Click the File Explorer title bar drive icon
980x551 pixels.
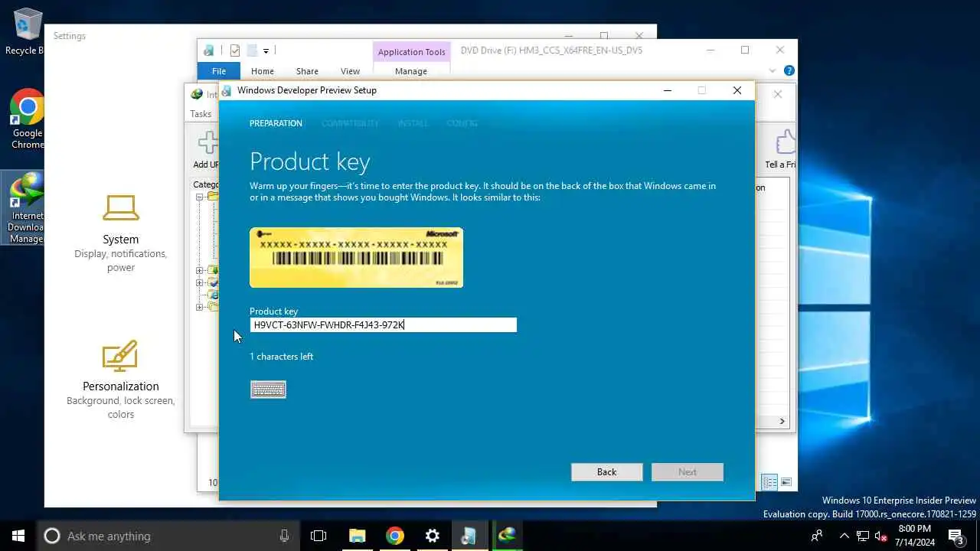[209, 51]
